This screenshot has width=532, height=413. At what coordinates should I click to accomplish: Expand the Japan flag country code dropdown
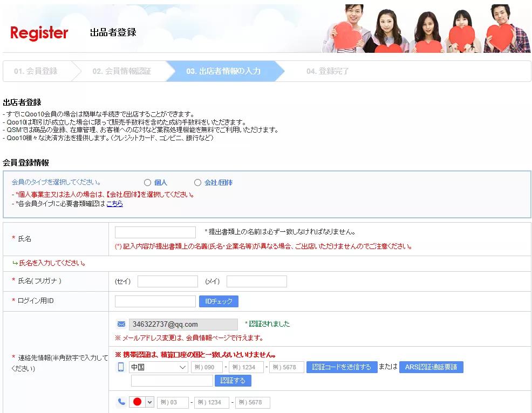(142, 402)
